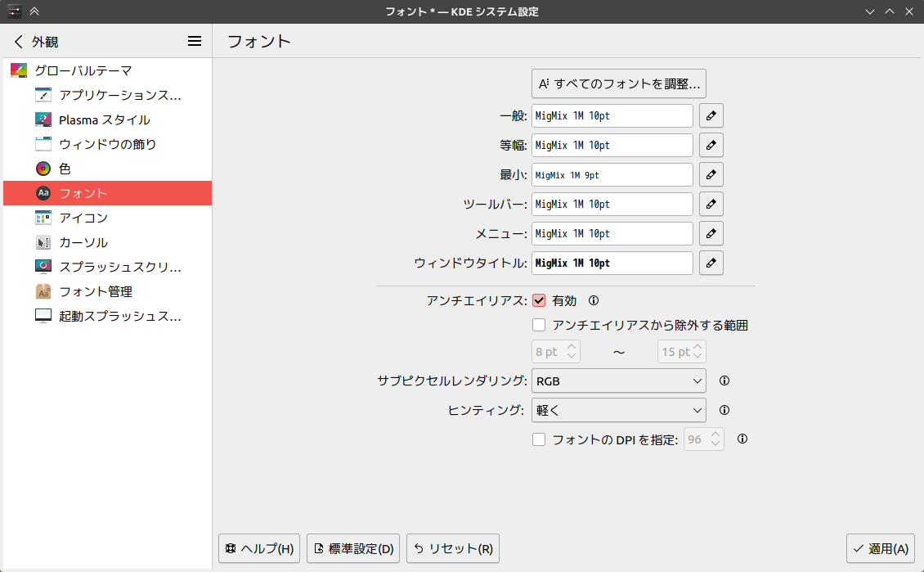The width and height of the screenshot is (924, 572).
Task: Click the 色 color wheel icon
Action: [x=43, y=169]
